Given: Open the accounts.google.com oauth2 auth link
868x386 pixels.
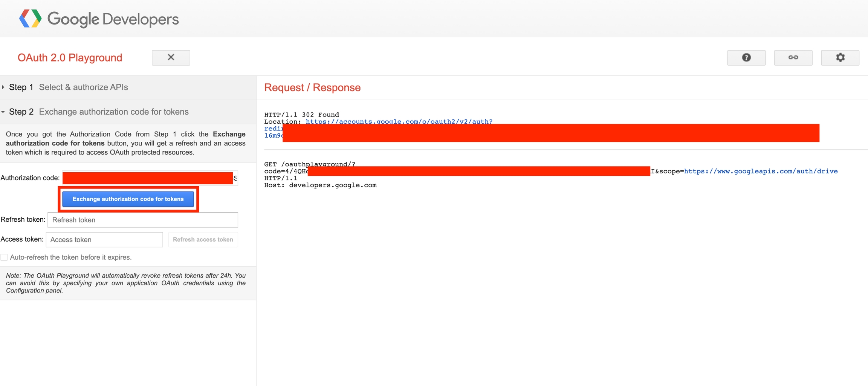Looking at the screenshot, I should [399, 121].
